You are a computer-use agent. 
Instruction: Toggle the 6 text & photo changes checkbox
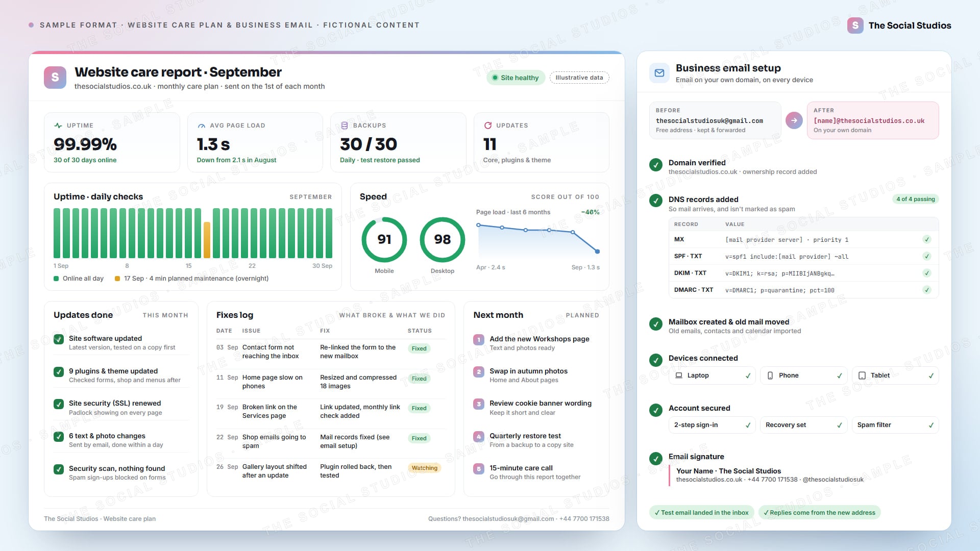[59, 437]
